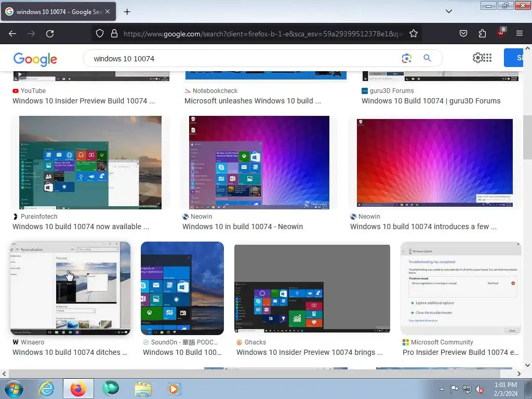This screenshot has width=532, height=399.
Task: Open Windows Explorer folder from taskbar
Action: coord(143,389)
